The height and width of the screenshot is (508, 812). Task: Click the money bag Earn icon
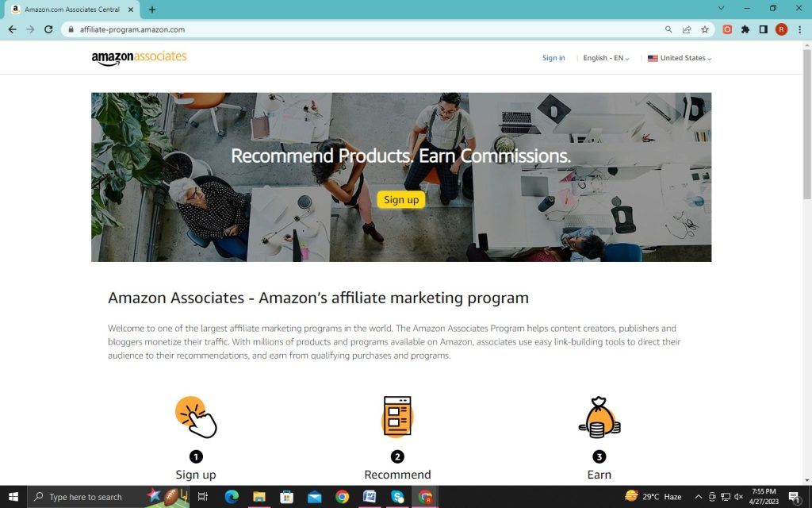(599, 418)
